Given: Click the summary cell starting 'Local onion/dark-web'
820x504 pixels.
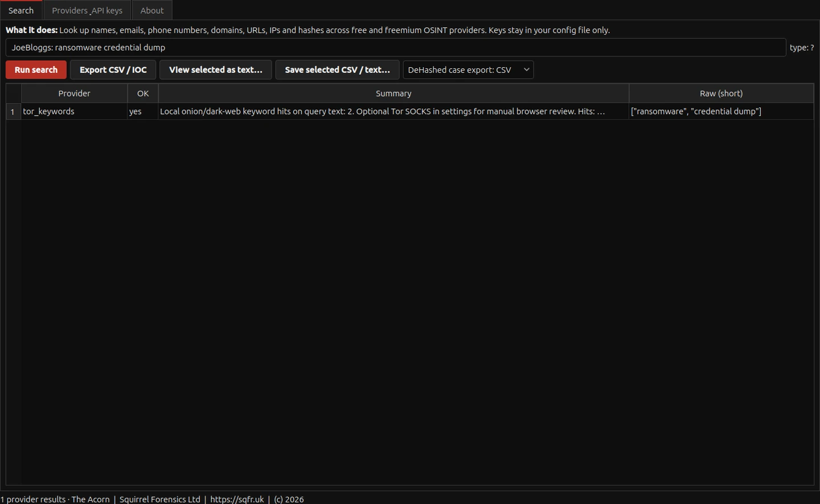Looking at the screenshot, I should (393, 112).
